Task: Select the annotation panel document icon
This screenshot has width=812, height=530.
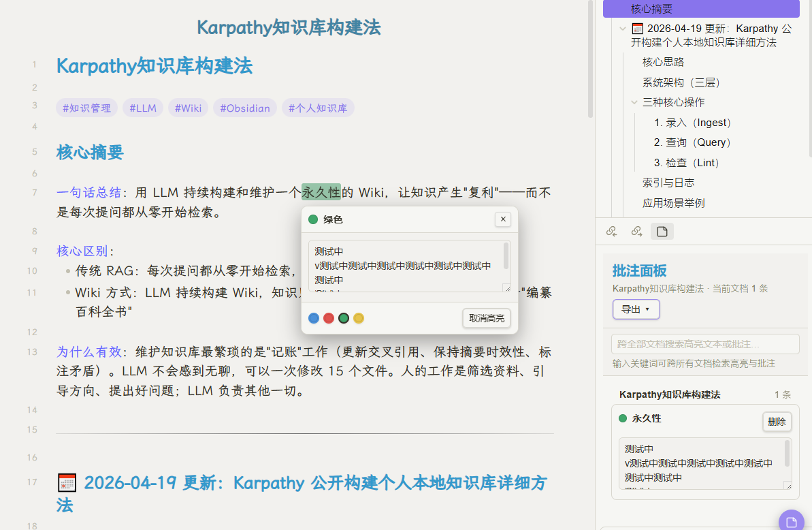Action: pyautogui.click(x=662, y=231)
